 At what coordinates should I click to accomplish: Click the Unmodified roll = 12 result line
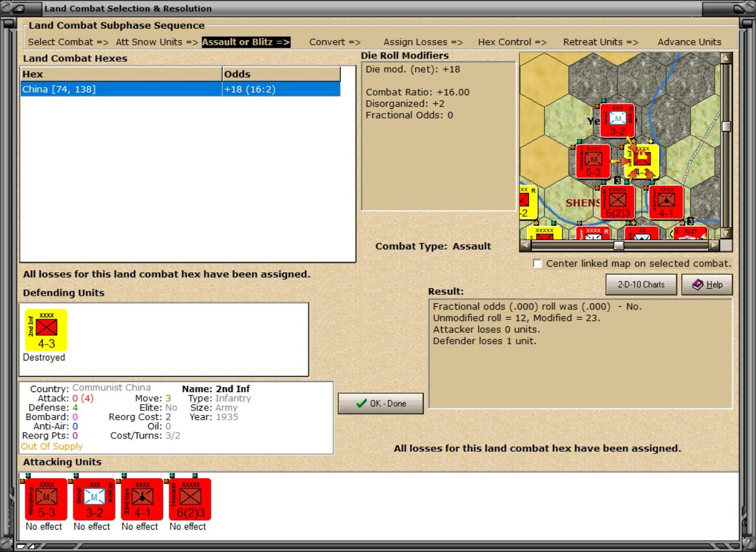pos(516,318)
